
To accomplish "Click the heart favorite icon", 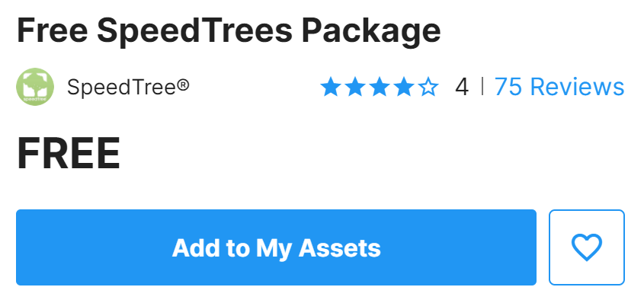I will click(x=587, y=247).
